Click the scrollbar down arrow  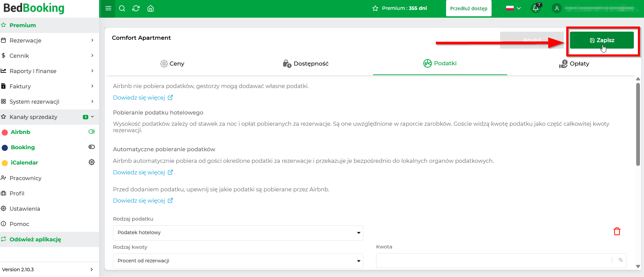pos(638,266)
